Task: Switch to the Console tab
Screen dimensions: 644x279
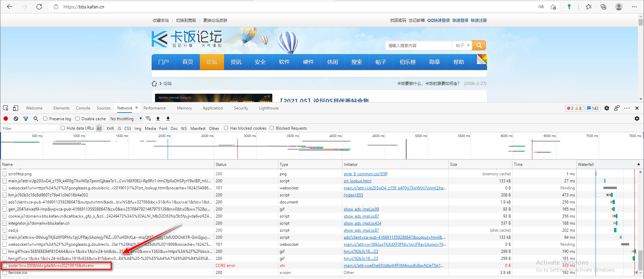Action: 83,108
